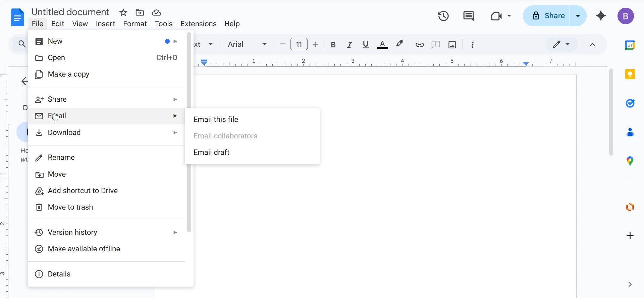644x298 pixels.
Task: Open document Details
Action: [107, 274]
